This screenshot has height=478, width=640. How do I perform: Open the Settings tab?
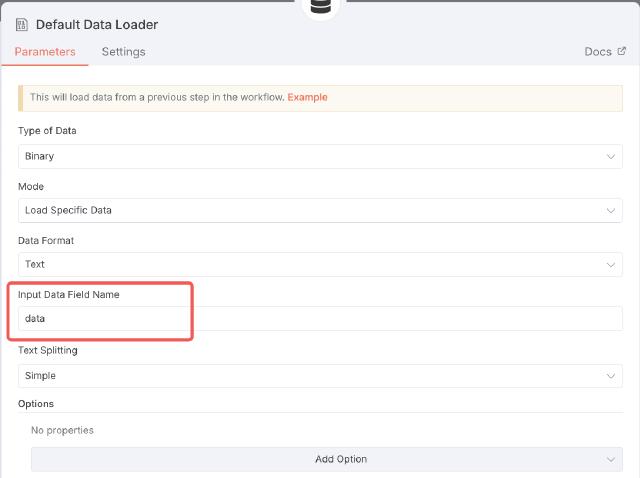(x=123, y=52)
